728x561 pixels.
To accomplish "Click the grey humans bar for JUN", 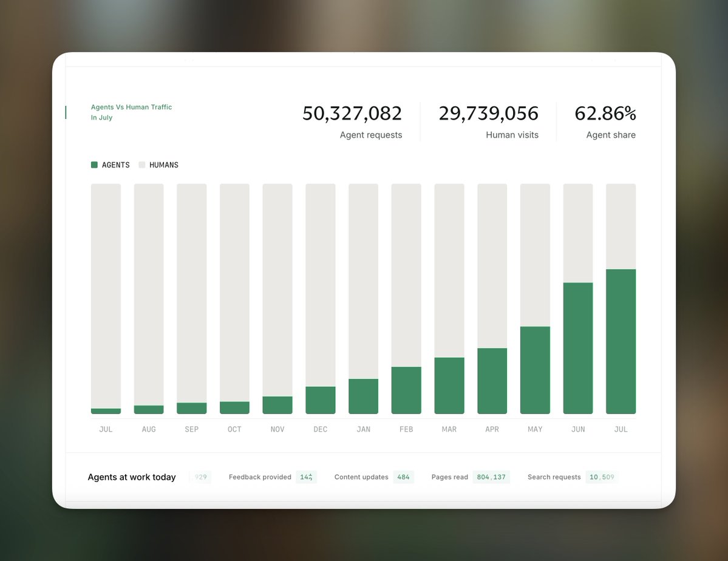I will click(578, 233).
